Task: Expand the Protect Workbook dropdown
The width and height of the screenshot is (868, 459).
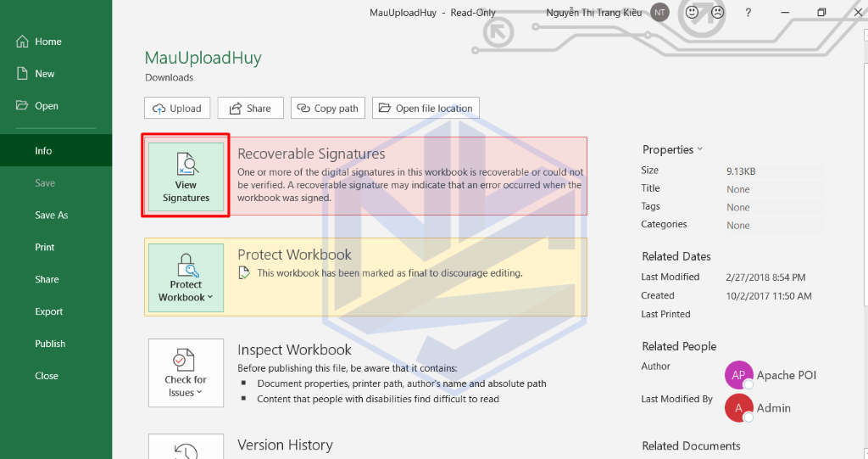Action: (186, 277)
